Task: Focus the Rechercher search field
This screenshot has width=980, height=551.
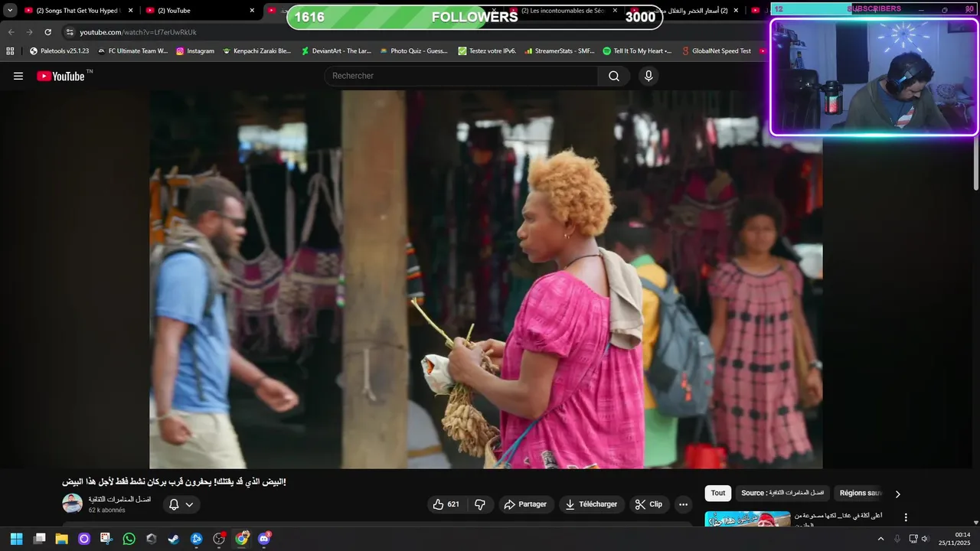Action: tap(462, 76)
